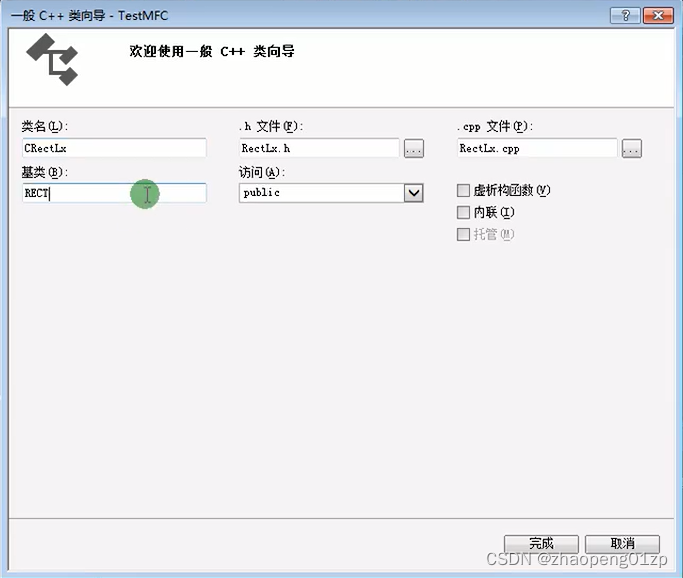The height and width of the screenshot is (578, 683).
Task: Open the help question mark button
Action: click(625, 16)
